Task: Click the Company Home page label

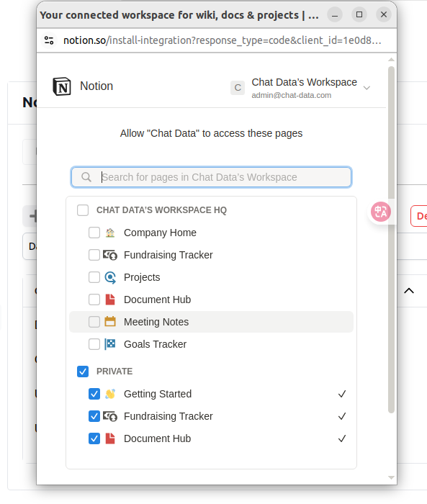Action: tap(160, 233)
